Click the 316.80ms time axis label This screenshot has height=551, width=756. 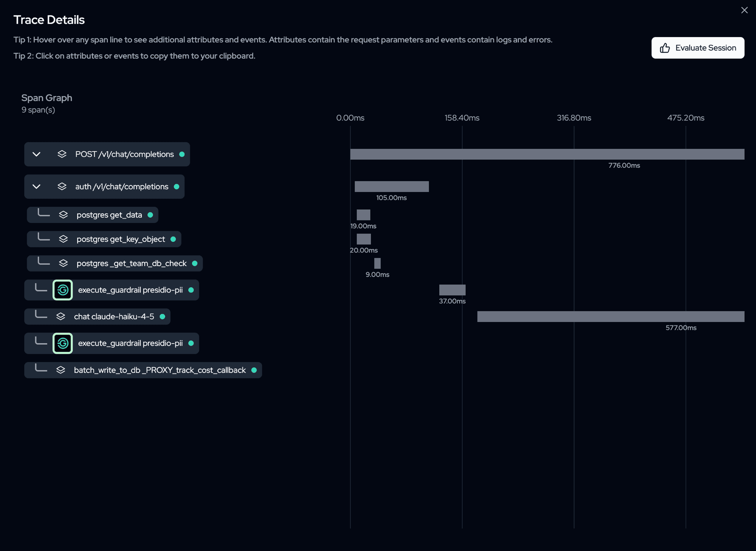click(x=574, y=118)
